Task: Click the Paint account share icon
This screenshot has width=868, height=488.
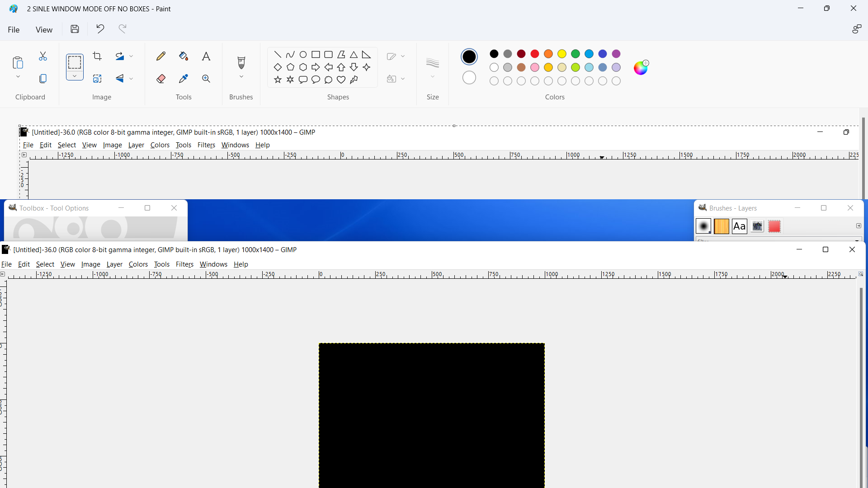Action: 857,29
